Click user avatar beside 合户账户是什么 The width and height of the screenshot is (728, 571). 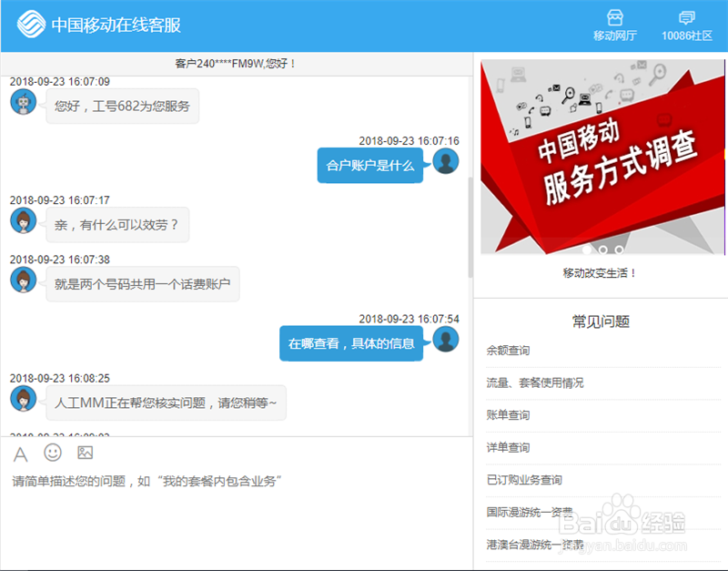click(446, 161)
